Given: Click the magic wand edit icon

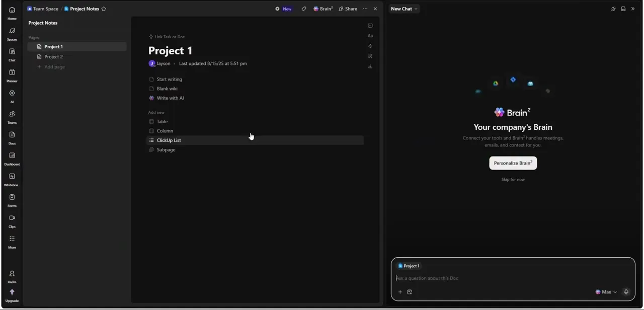Looking at the screenshot, I should [x=370, y=56].
